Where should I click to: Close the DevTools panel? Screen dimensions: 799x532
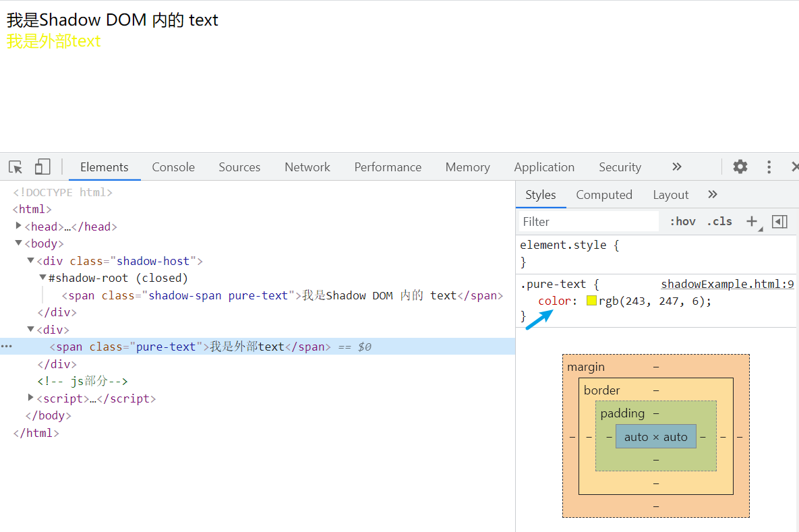[794, 167]
